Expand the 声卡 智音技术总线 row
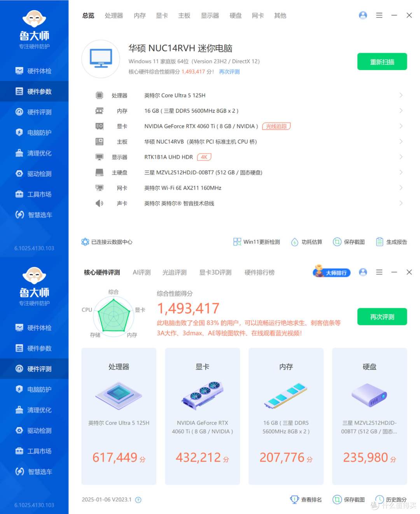Image resolution: width=420 pixels, height=514 pixels. point(248,203)
